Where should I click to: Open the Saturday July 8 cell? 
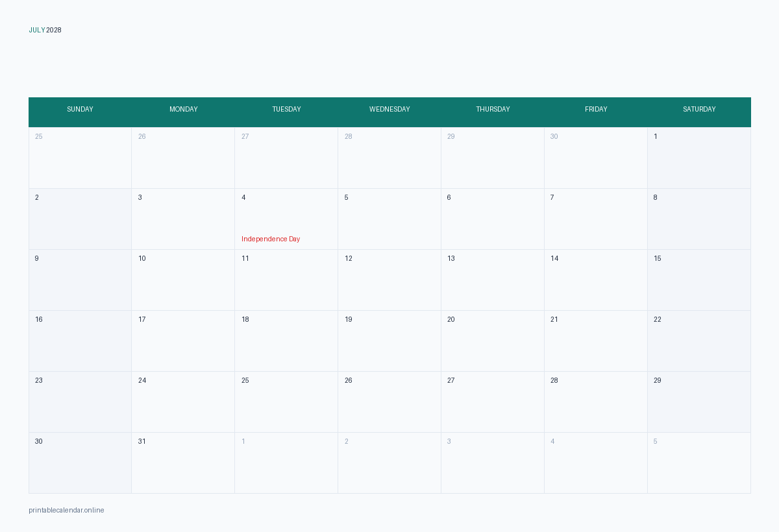click(699, 219)
